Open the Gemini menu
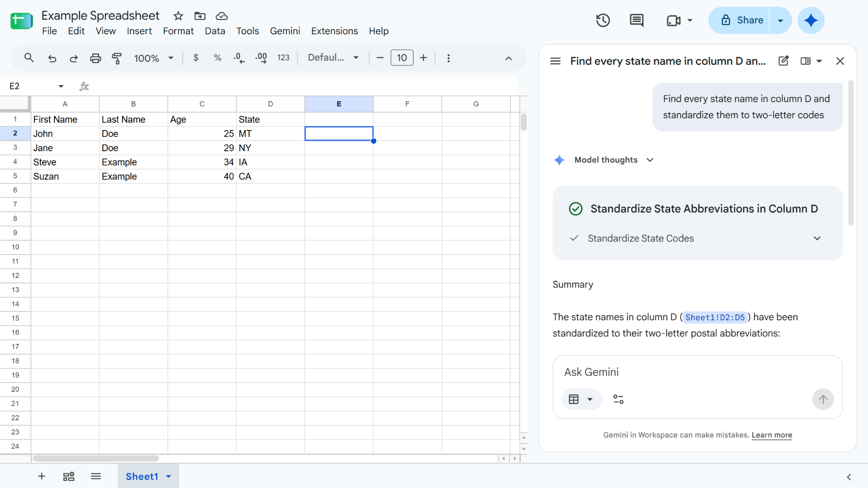 [x=285, y=31]
